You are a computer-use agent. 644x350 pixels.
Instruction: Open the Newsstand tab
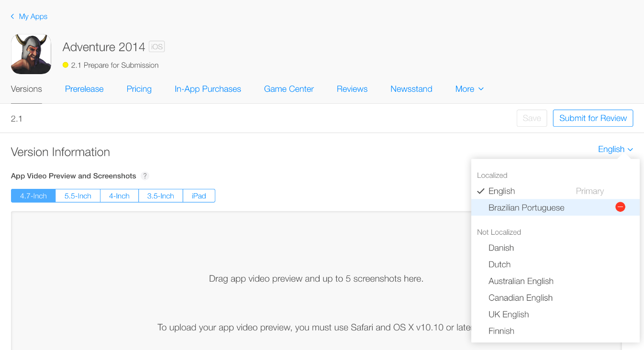[411, 89]
